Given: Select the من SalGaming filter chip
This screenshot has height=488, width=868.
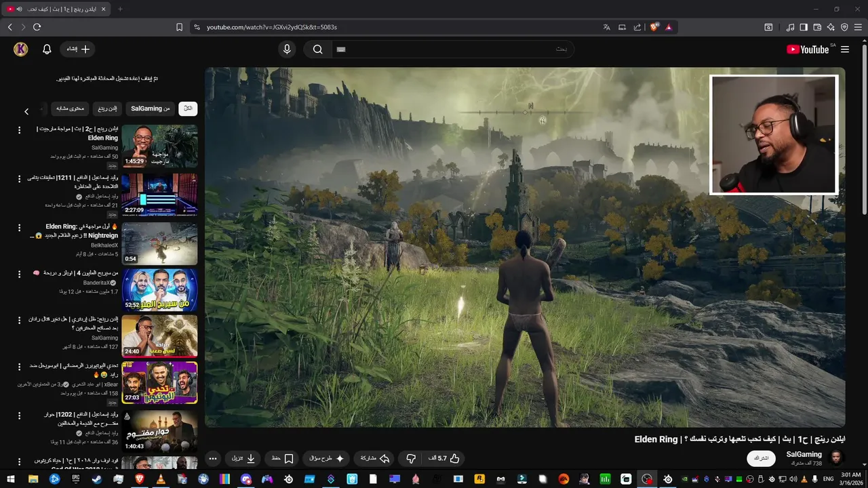Looking at the screenshot, I should 151,108.
